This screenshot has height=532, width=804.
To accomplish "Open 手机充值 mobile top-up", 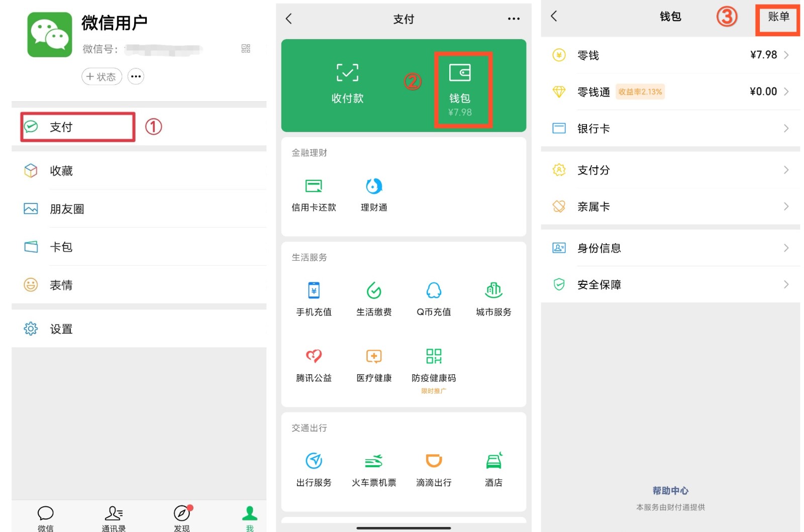I will 314,299.
